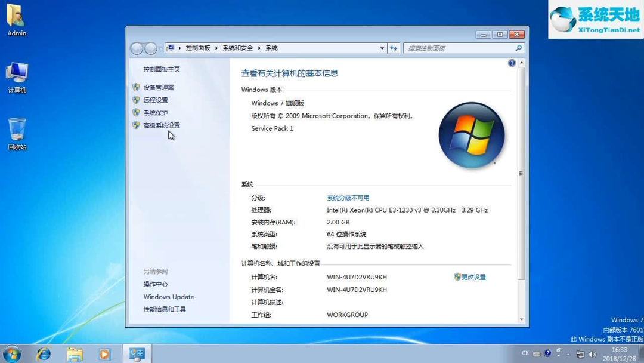Click the shield icon beside 更改设置

click(456, 276)
